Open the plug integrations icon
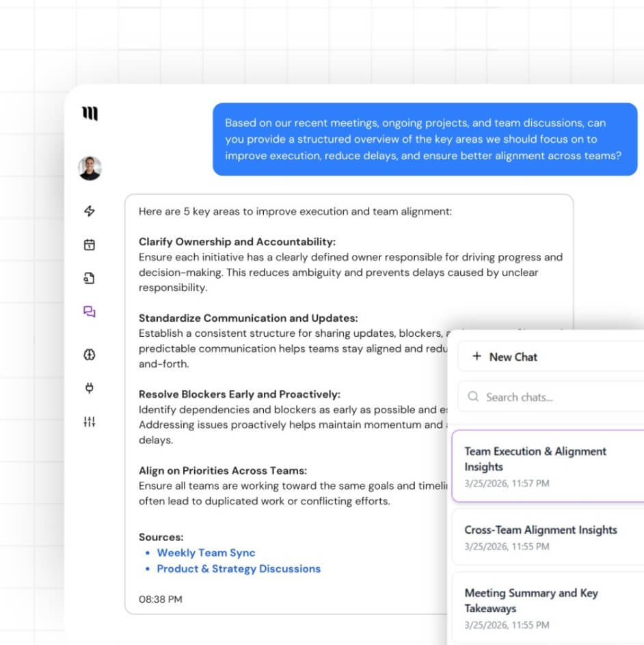Image resolution: width=644 pixels, height=645 pixels. coord(90,388)
